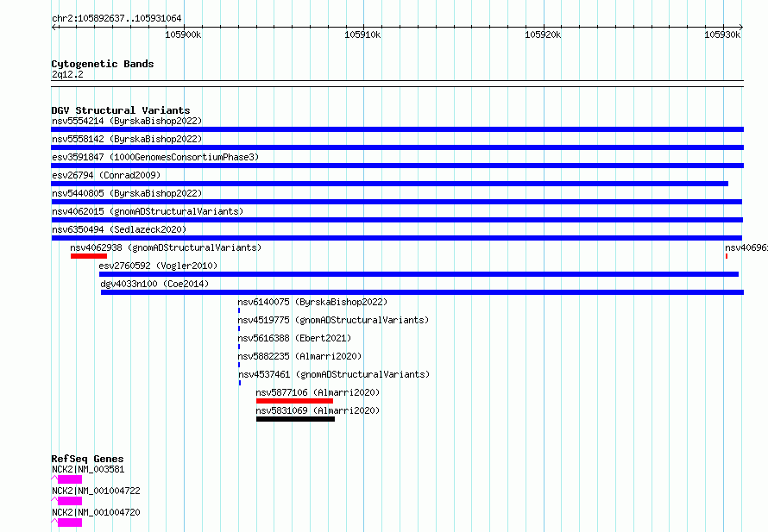Click the esv2760592 (Vogler2010) label
768x532 pixels.
click(158, 266)
